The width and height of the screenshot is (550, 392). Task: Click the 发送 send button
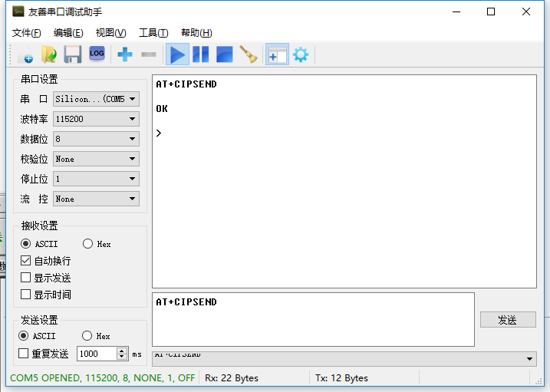point(508,320)
